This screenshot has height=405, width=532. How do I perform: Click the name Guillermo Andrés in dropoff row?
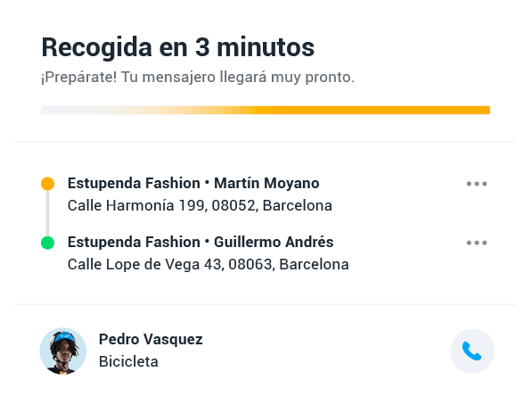click(x=274, y=243)
